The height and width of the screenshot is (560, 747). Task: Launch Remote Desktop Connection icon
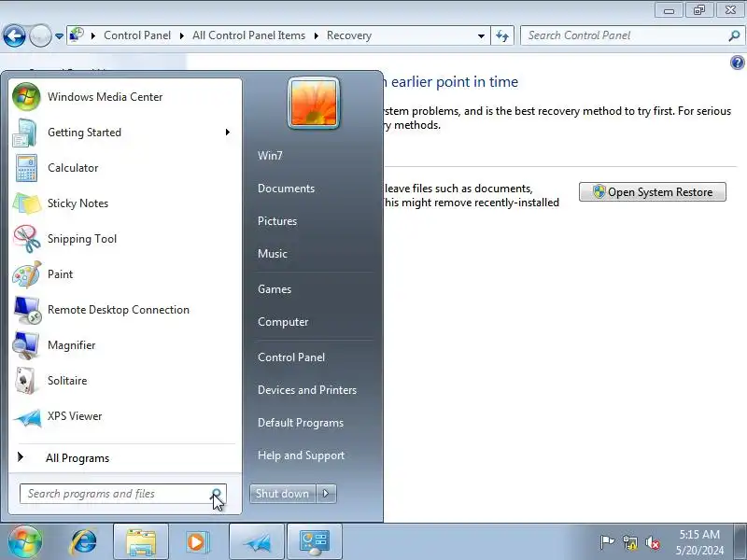[27, 310]
